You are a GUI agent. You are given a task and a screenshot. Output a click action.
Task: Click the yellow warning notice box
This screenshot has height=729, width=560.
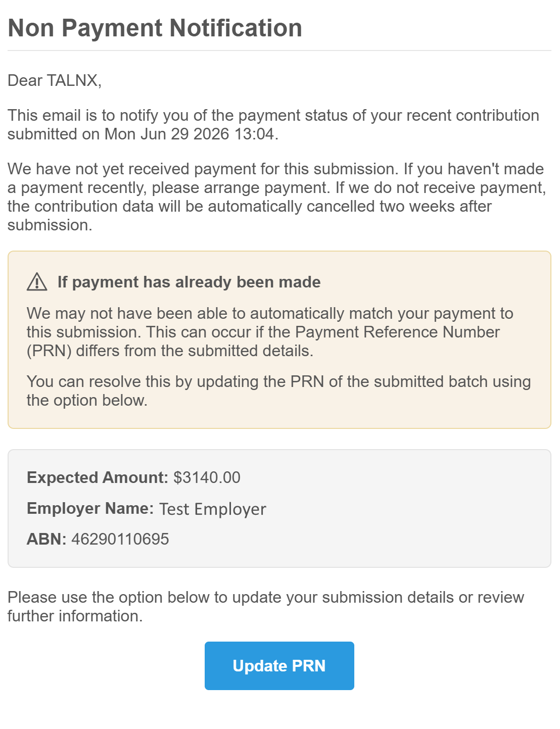coord(279,339)
